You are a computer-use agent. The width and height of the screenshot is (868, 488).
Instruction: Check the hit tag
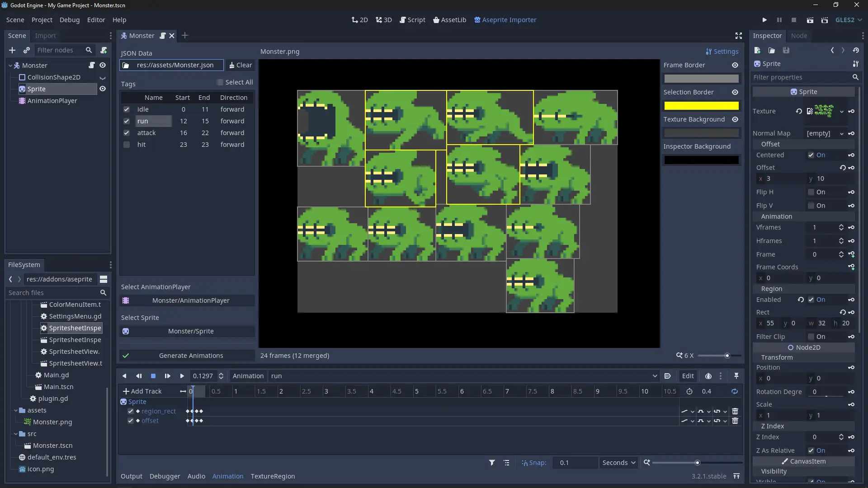pyautogui.click(x=127, y=145)
